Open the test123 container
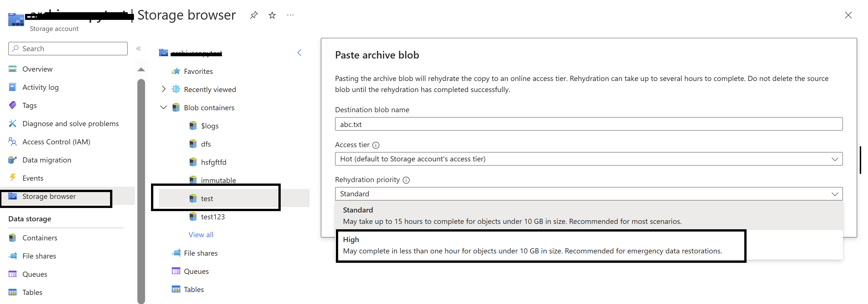The image size is (868, 304). point(212,217)
